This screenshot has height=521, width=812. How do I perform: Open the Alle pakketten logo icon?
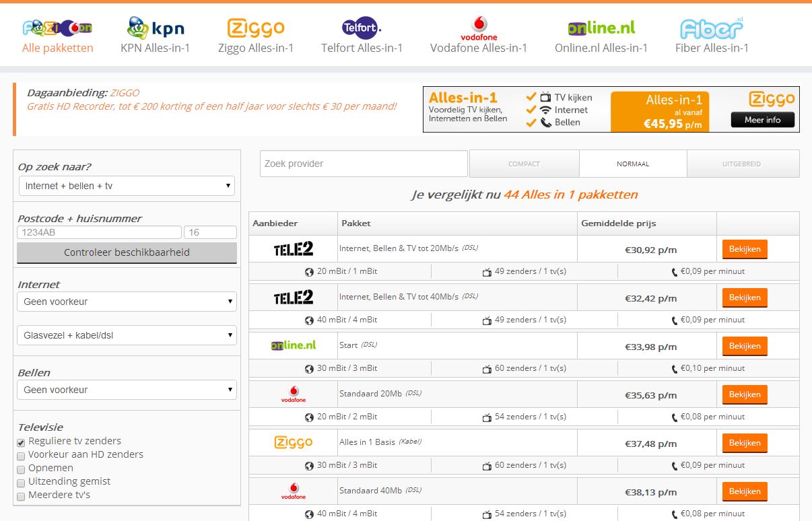(x=57, y=28)
